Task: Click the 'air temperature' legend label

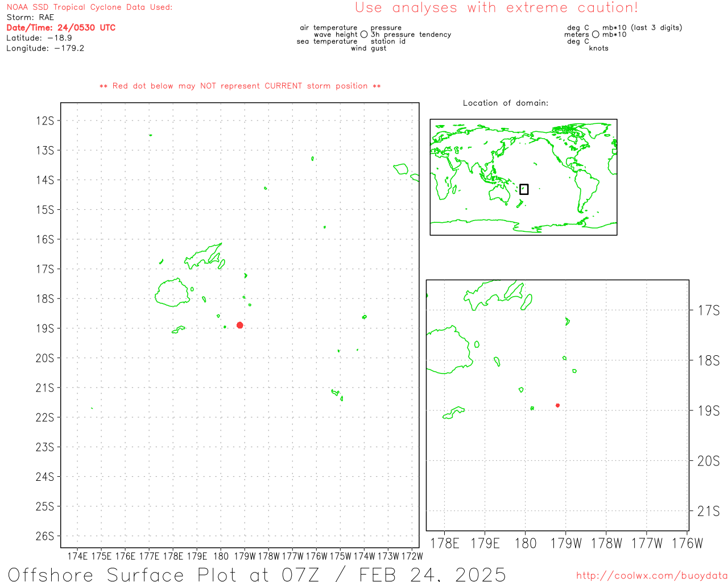Action: pyautogui.click(x=329, y=28)
